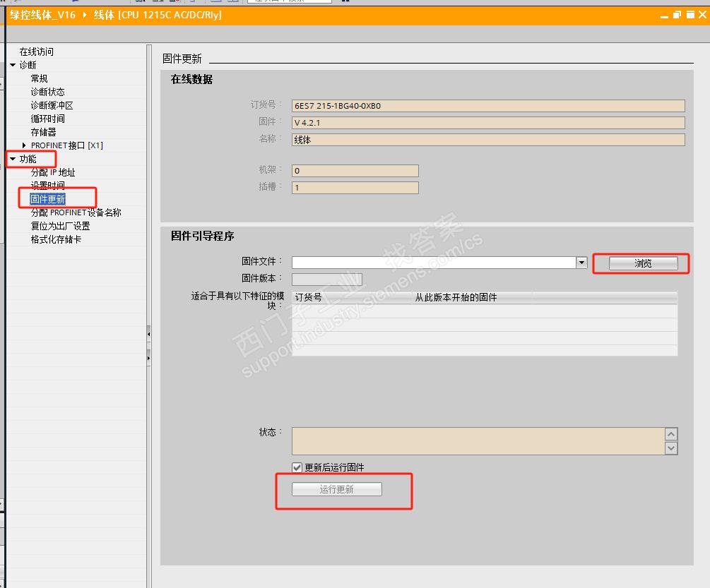Click the 机架 field
Image resolution: width=710 pixels, height=588 pixels.
coord(355,171)
